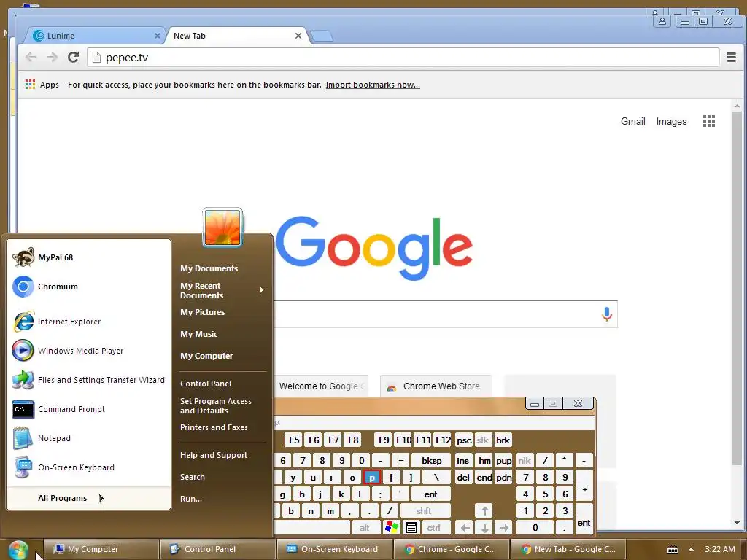Click the right arrow key on the keyboard
This screenshot has height=560, width=747.
(504, 527)
